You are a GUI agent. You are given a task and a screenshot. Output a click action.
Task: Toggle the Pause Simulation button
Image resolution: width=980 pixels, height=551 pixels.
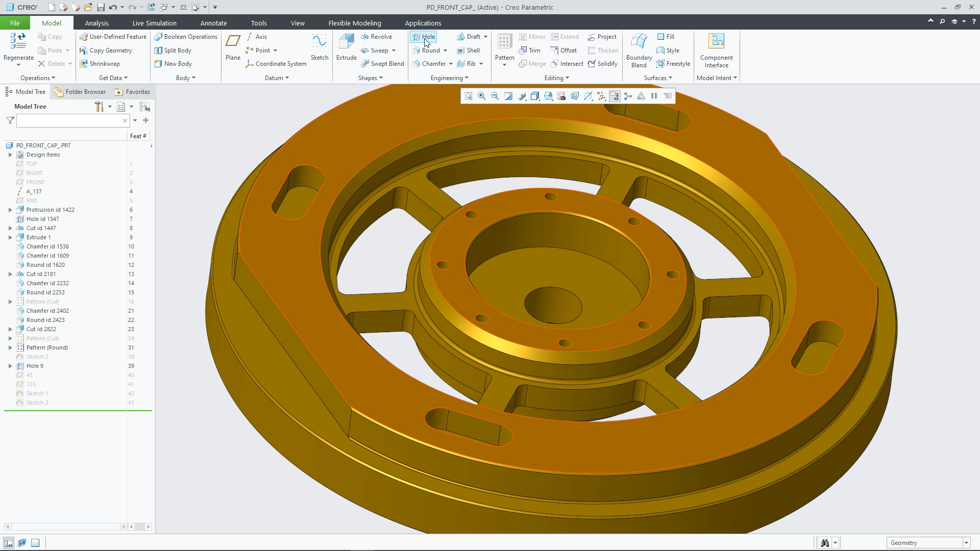(654, 96)
